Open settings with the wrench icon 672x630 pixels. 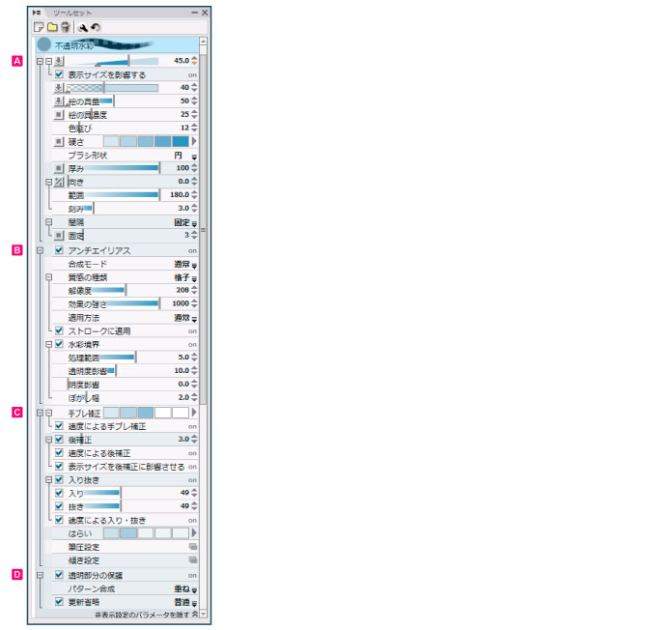pyautogui.click(x=83, y=27)
